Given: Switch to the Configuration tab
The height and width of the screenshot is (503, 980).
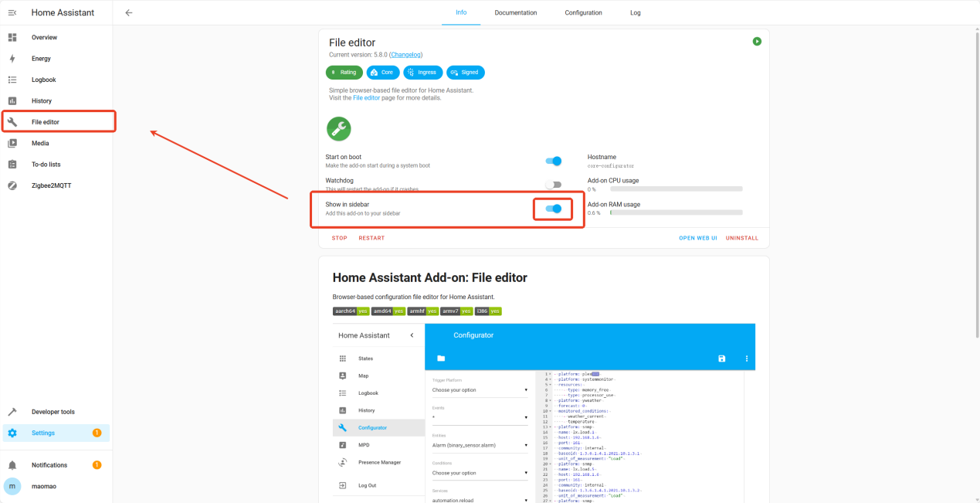Looking at the screenshot, I should (x=583, y=12).
